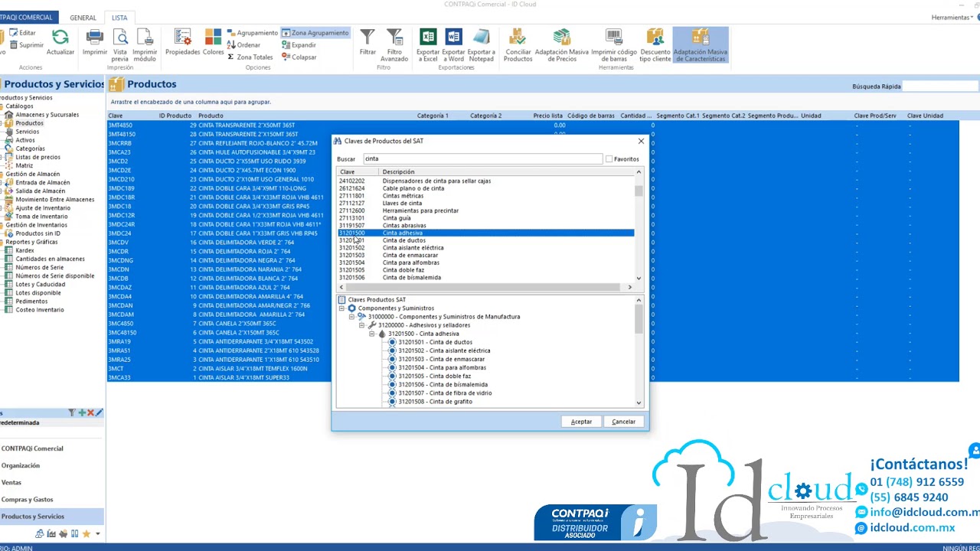
Task: Open Almacenes y Sucursales in catalog tree
Action: (x=47, y=115)
